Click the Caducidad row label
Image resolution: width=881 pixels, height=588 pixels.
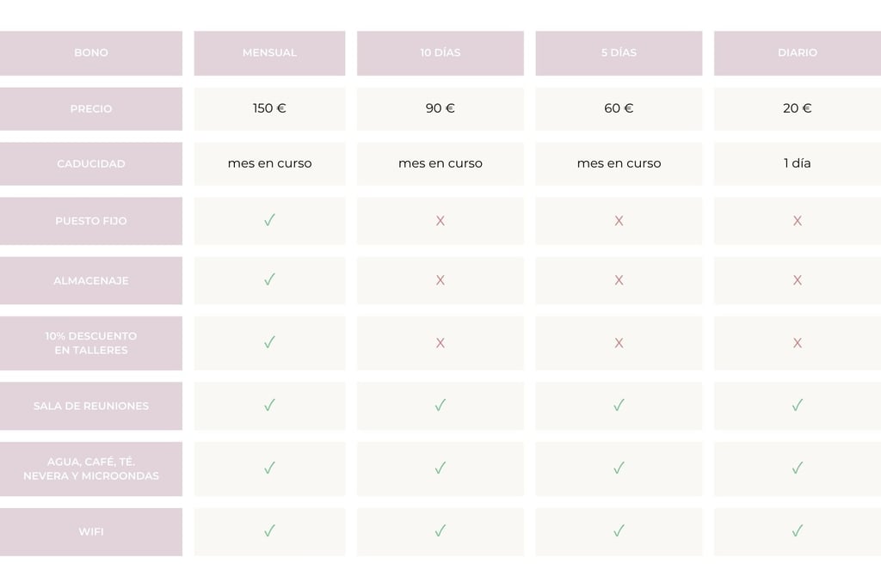coord(91,164)
